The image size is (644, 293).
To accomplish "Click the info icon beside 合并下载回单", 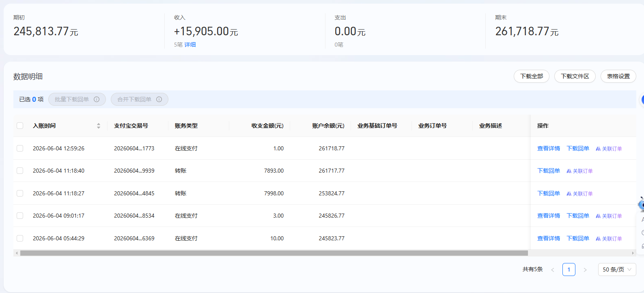I will click(159, 99).
